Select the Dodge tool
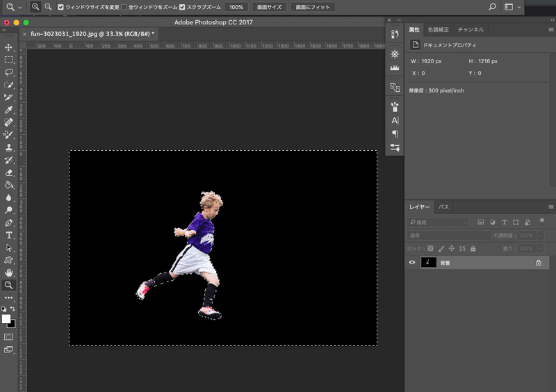 pyautogui.click(x=8, y=210)
